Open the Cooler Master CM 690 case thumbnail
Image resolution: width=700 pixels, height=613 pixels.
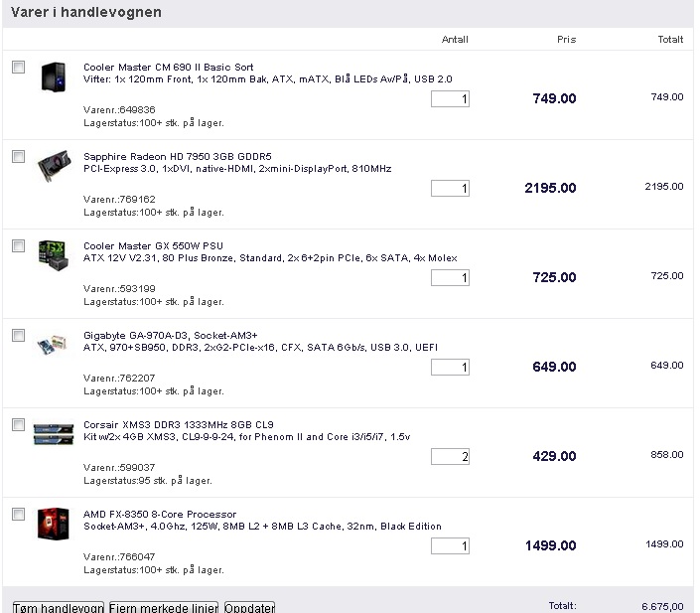coord(54,77)
